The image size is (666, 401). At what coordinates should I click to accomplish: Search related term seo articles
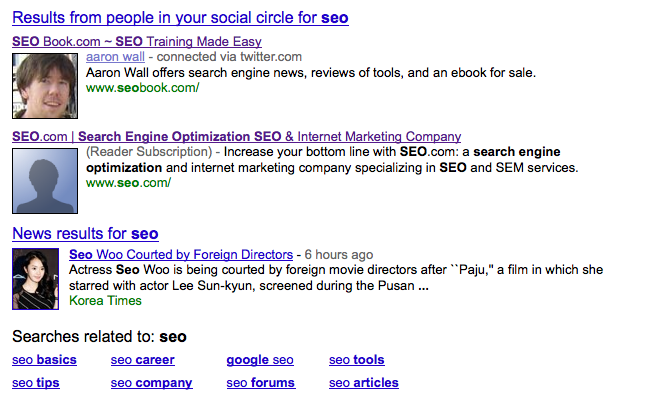(x=363, y=383)
